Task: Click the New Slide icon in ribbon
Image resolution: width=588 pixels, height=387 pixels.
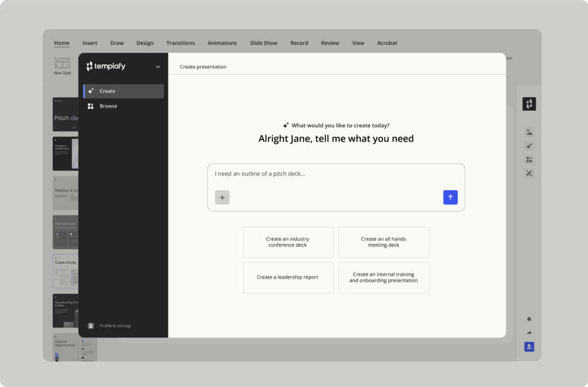Action: 62,64
